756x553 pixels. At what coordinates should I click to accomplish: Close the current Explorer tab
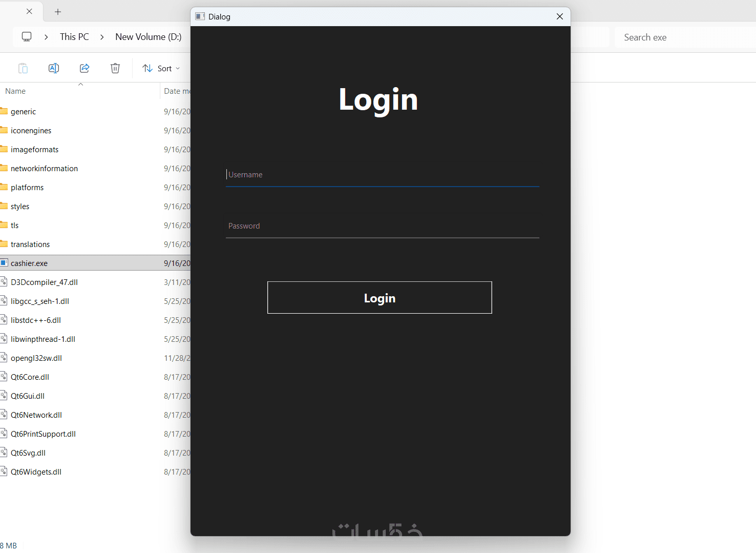point(29,11)
